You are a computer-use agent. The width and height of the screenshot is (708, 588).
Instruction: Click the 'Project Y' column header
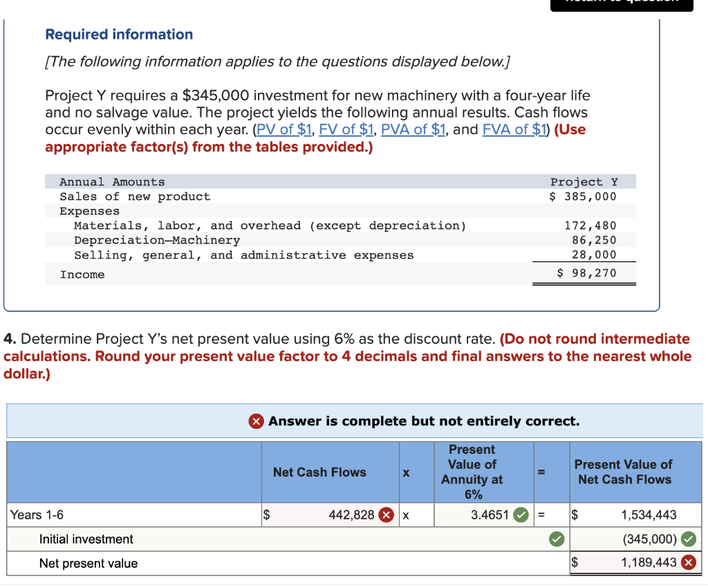(x=584, y=182)
